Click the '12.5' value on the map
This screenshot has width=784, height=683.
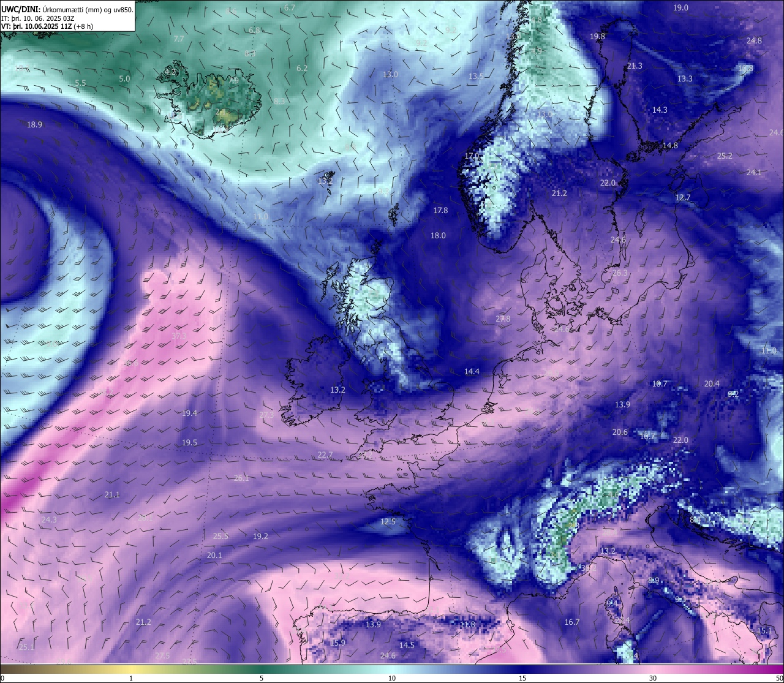point(388,521)
